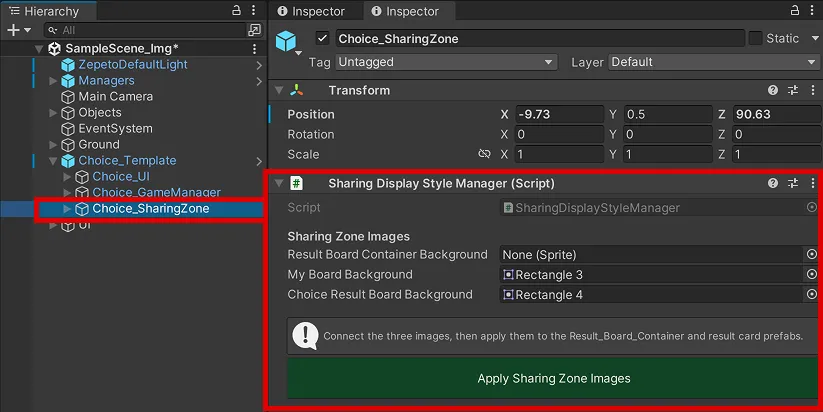Open the Hierarchy panel options menu
Viewport: 823px width, 412px height.
point(254,10)
